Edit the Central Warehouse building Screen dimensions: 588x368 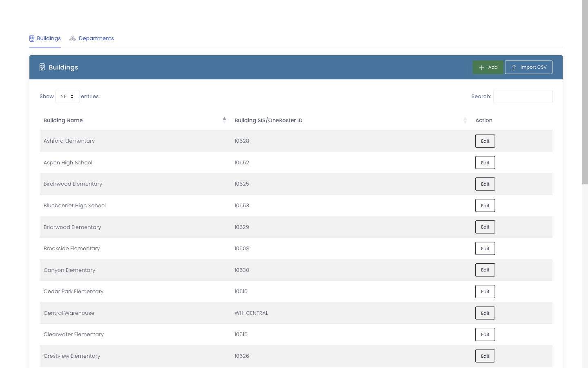(x=485, y=313)
